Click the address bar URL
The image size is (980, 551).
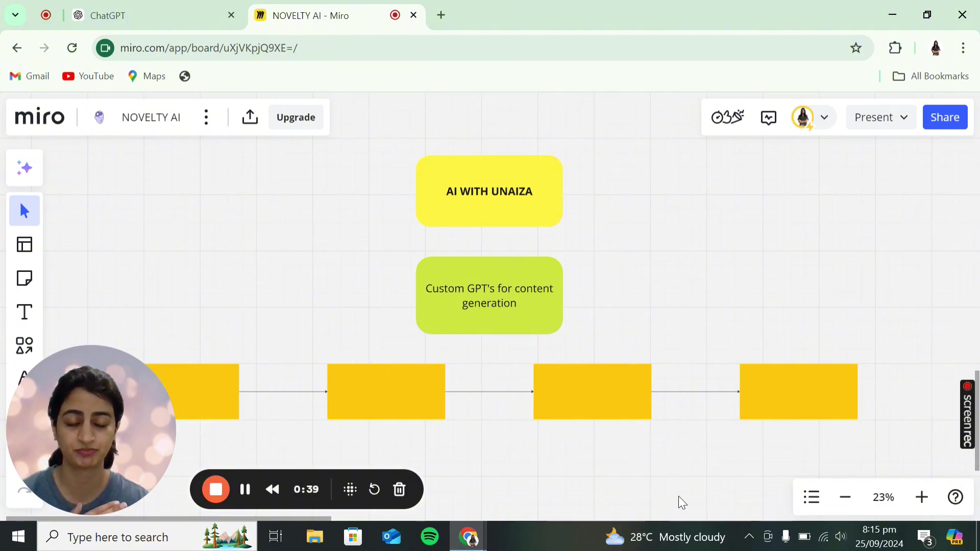click(209, 48)
